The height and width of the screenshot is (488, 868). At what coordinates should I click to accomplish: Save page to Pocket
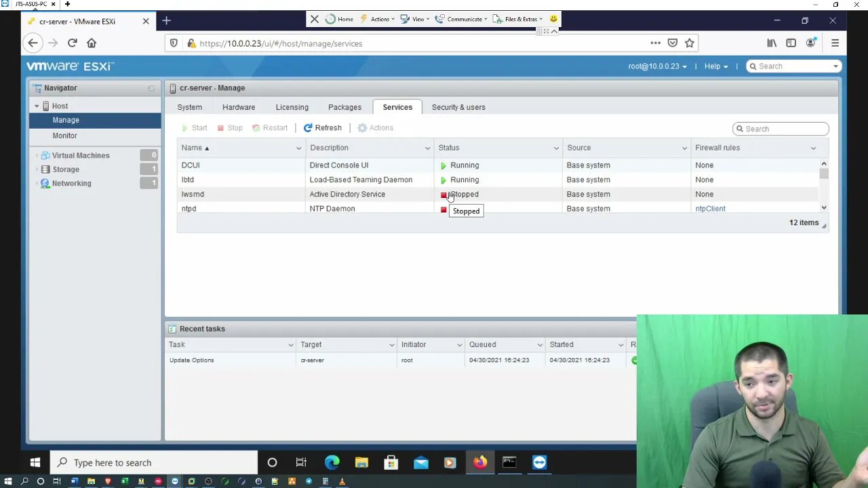[672, 43]
